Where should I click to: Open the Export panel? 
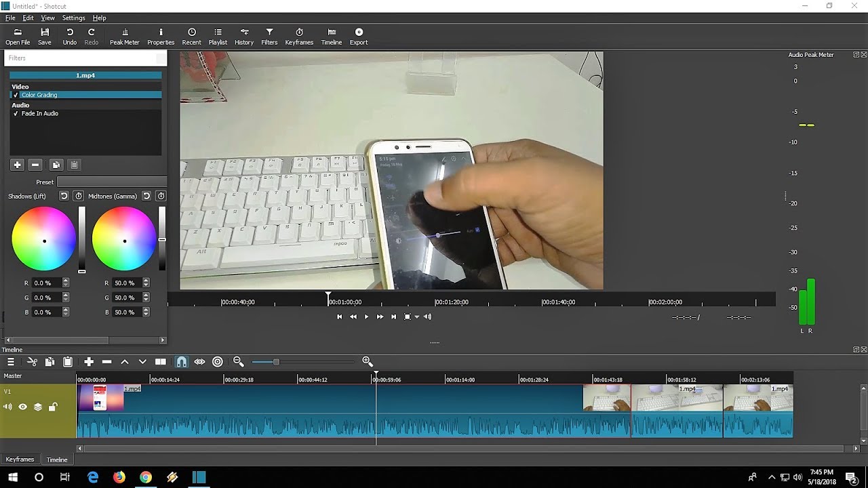coord(359,37)
